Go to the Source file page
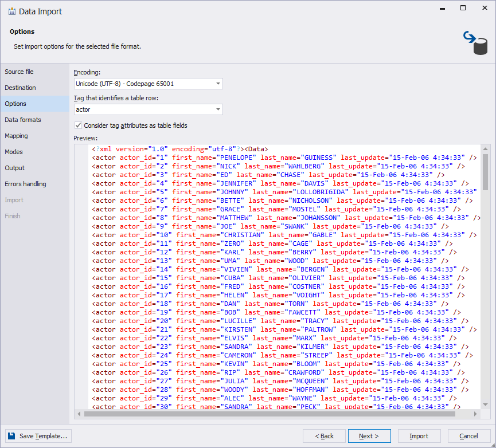This screenshot has height=448, width=496. coord(19,72)
